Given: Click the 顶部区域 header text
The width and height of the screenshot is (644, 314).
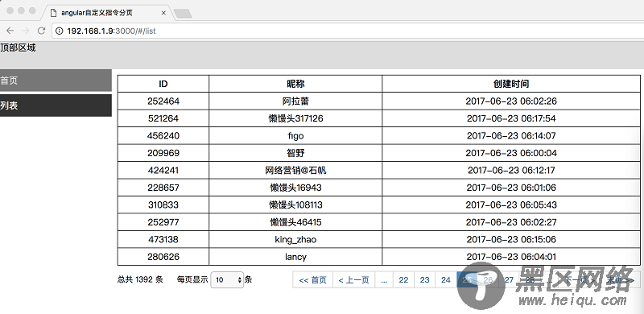Looking at the screenshot, I should [18, 48].
